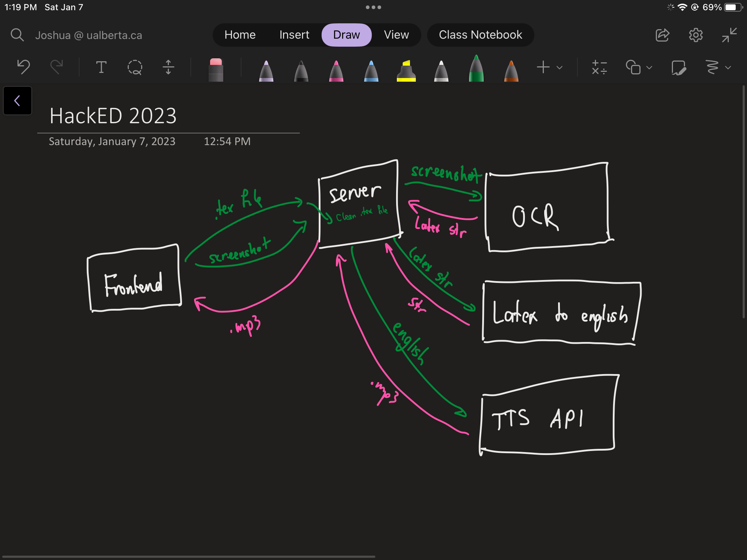Go back using the navigation chevron

pos(17,101)
